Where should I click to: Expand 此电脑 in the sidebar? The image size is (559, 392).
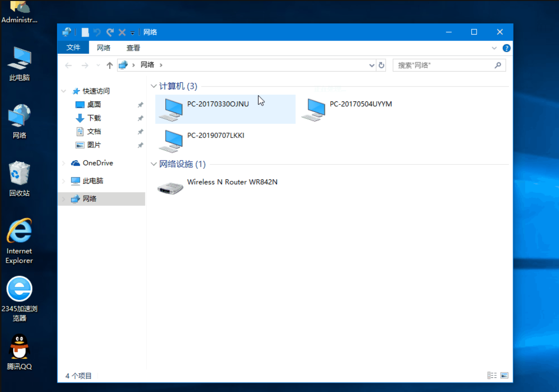pyautogui.click(x=62, y=180)
